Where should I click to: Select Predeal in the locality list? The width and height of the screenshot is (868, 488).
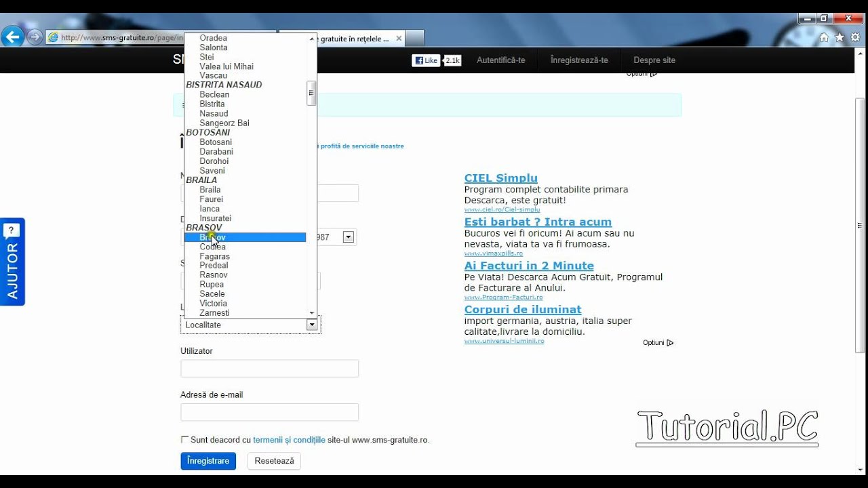214,265
